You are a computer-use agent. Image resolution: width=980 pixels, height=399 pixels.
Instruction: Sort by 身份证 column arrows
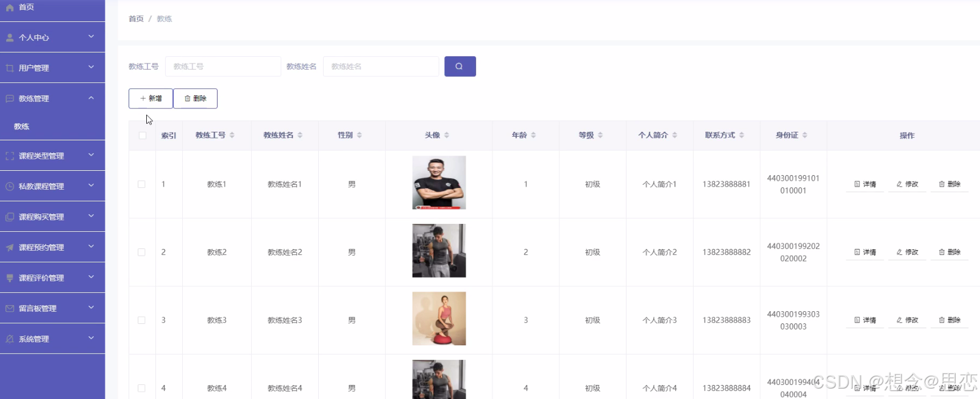coord(804,135)
